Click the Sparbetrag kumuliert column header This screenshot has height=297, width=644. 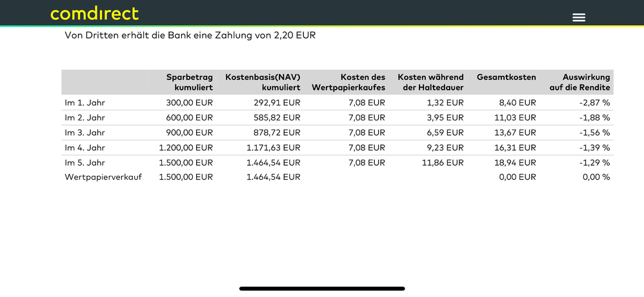click(189, 82)
